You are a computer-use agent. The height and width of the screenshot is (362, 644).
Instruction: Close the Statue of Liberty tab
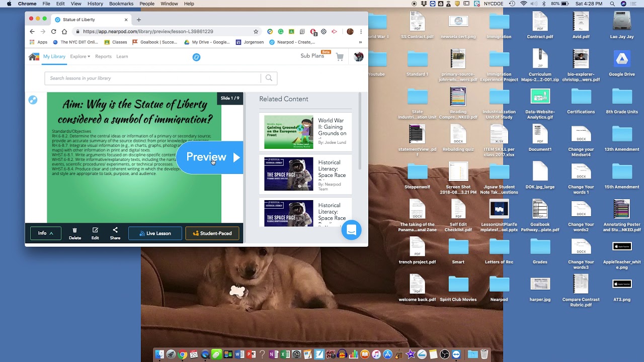point(126,20)
